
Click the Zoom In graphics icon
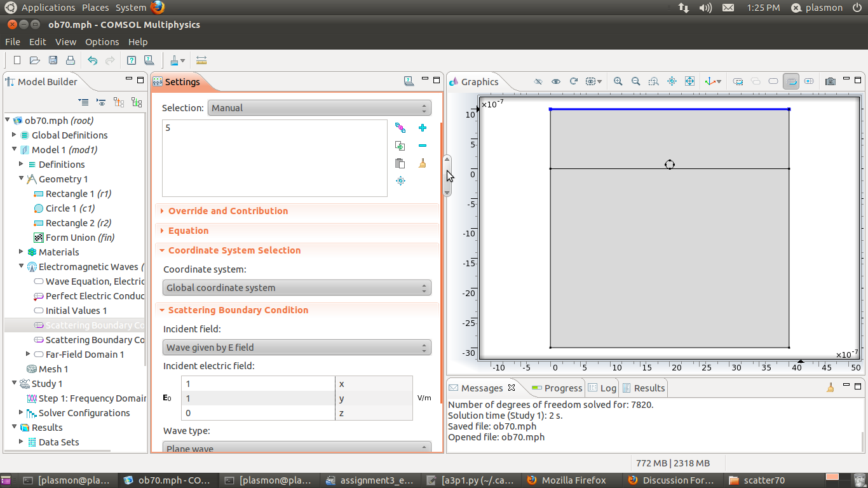(x=618, y=81)
